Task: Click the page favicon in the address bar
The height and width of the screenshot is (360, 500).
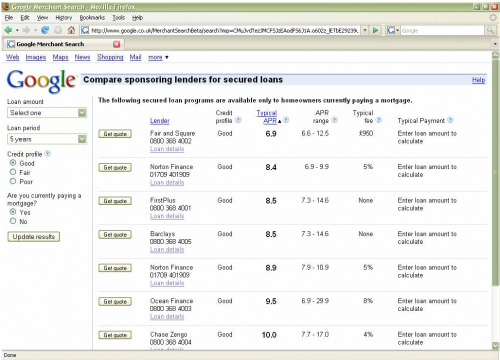Action: point(85,30)
